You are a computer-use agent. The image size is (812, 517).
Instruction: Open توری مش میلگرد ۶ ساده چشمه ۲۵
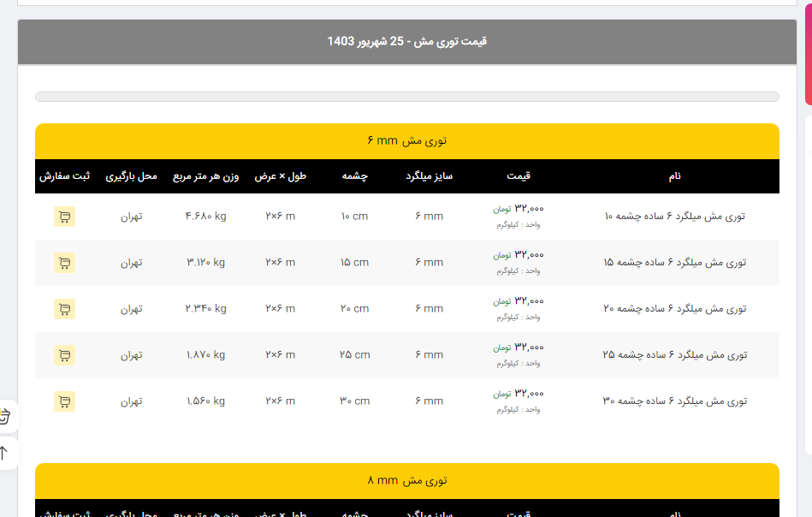[x=674, y=355]
